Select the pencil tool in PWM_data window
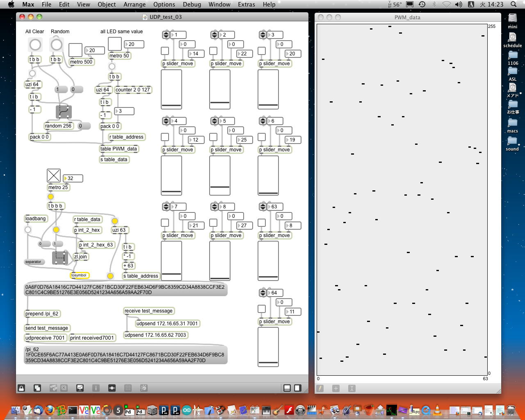The height and width of the screenshot is (420, 525). click(320, 388)
